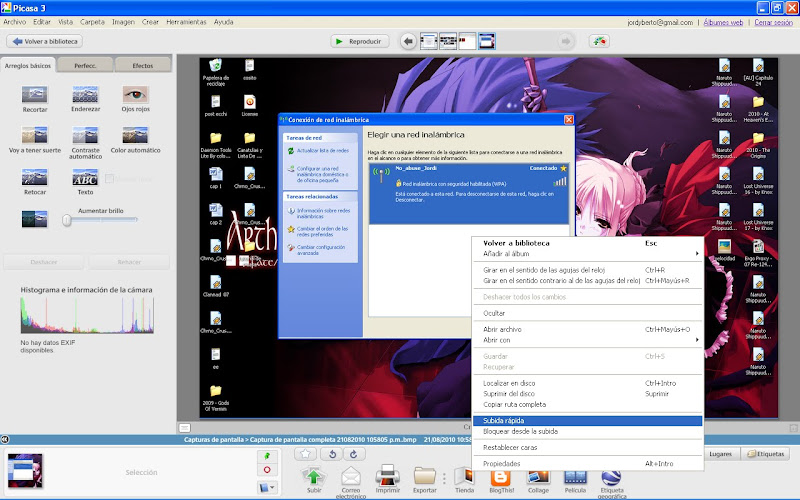
Task: Choose Volver a biblioteca in context menu
Action: 587,243
